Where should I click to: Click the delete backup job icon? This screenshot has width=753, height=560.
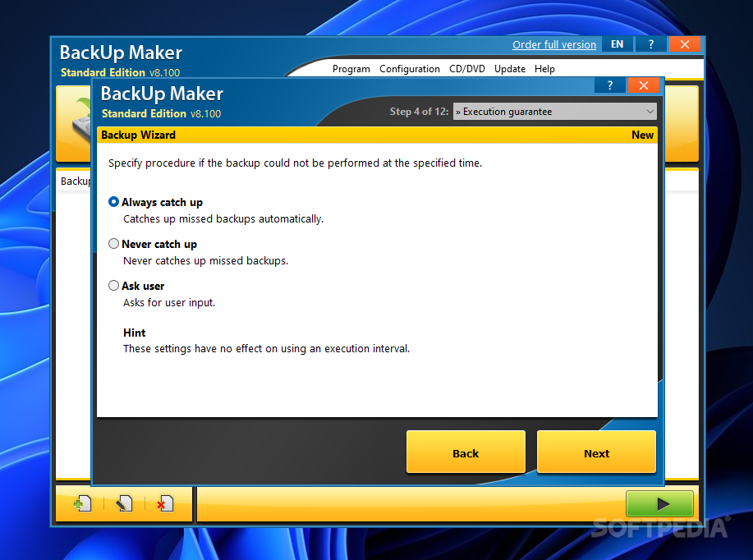click(x=165, y=504)
